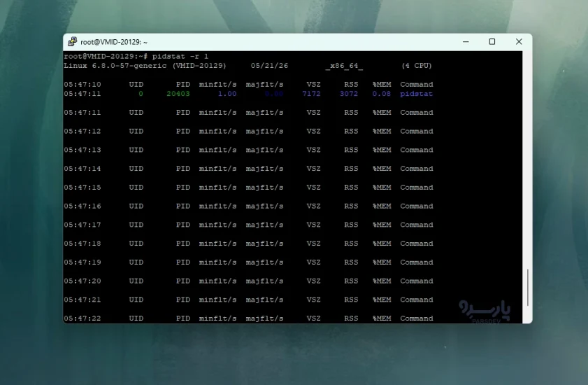Click the timestamp '05:47:16'
The image size is (588, 385).
pos(82,206)
